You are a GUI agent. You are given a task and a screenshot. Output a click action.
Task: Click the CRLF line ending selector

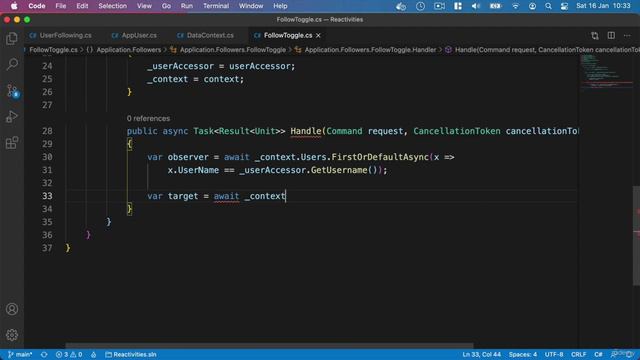pyautogui.click(x=578, y=354)
